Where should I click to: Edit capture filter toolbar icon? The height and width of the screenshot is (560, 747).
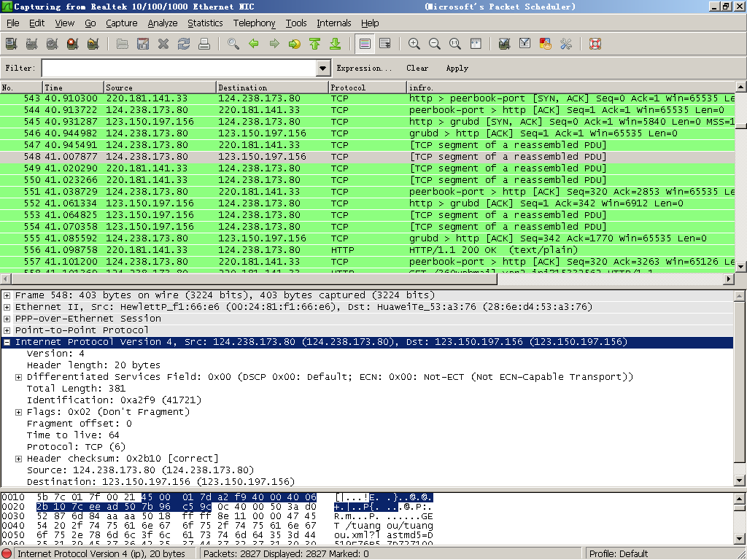pyautogui.click(x=505, y=44)
